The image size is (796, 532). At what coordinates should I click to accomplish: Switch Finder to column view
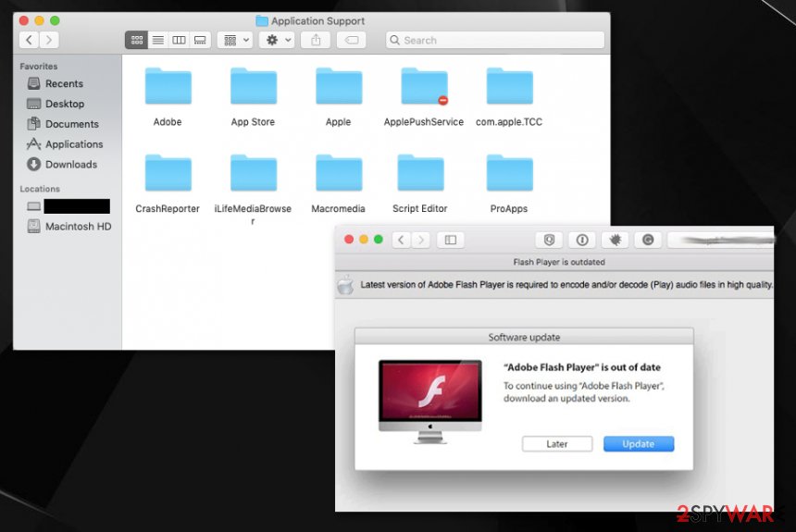click(x=179, y=40)
